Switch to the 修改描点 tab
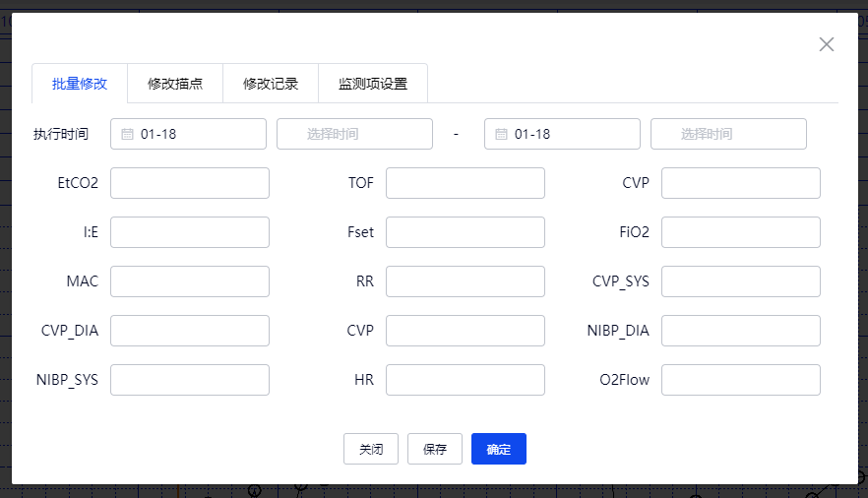The width and height of the screenshot is (868, 498). pyautogui.click(x=175, y=84)
